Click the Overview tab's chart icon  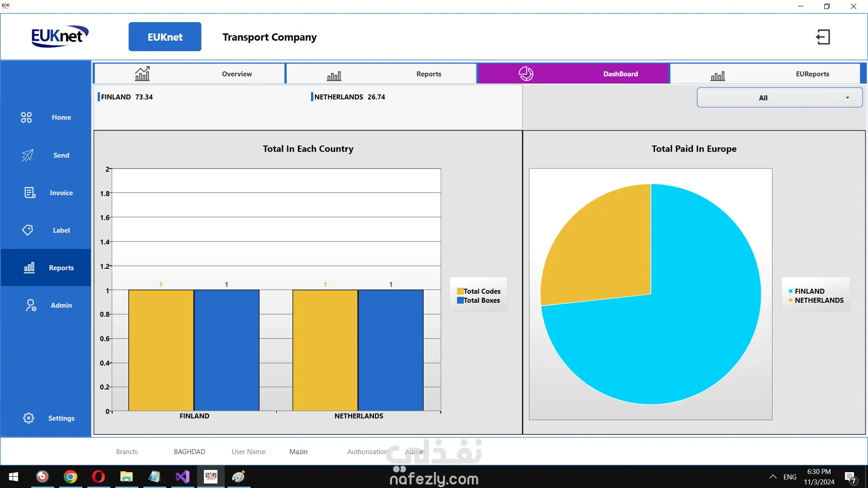(x=142, y=74)
